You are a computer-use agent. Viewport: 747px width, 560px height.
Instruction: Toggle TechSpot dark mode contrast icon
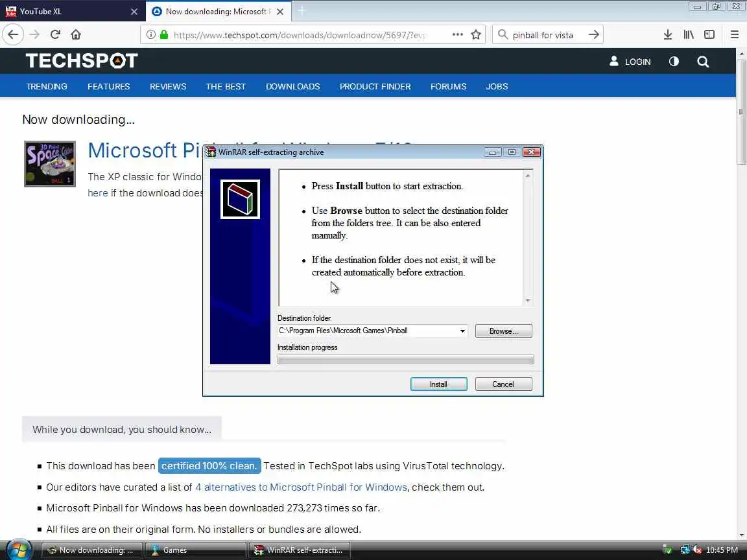[x=674, y=62]
